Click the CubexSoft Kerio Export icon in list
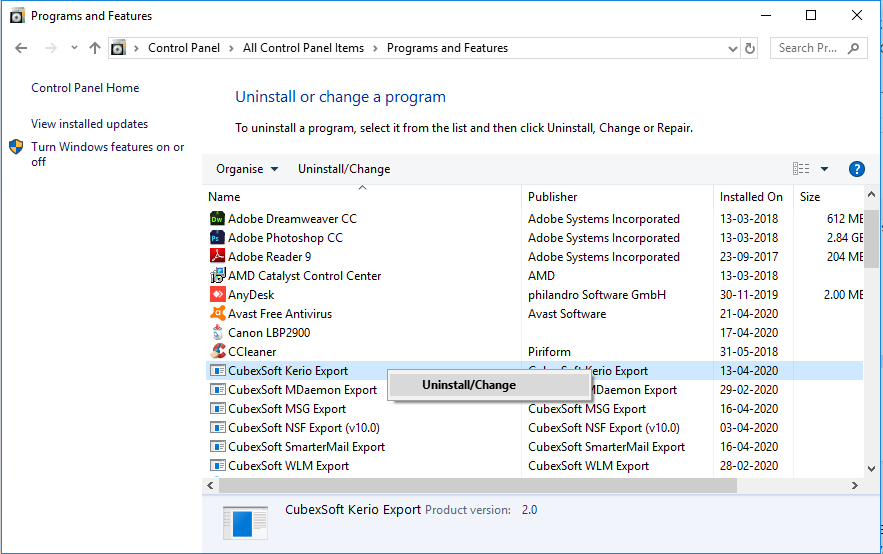This screenshot has height=554, width=883. coord(217,370)
